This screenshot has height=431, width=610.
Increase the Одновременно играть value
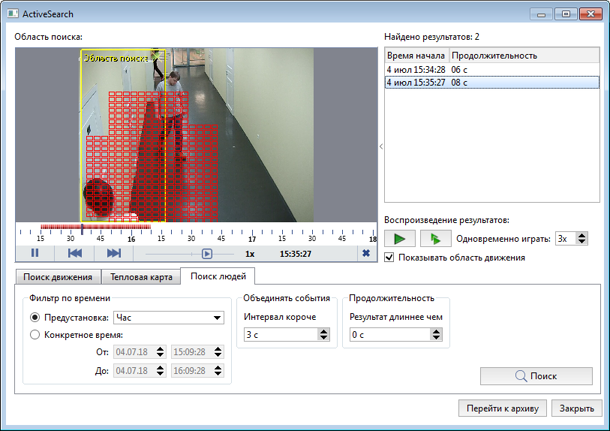tap(582, 235)
